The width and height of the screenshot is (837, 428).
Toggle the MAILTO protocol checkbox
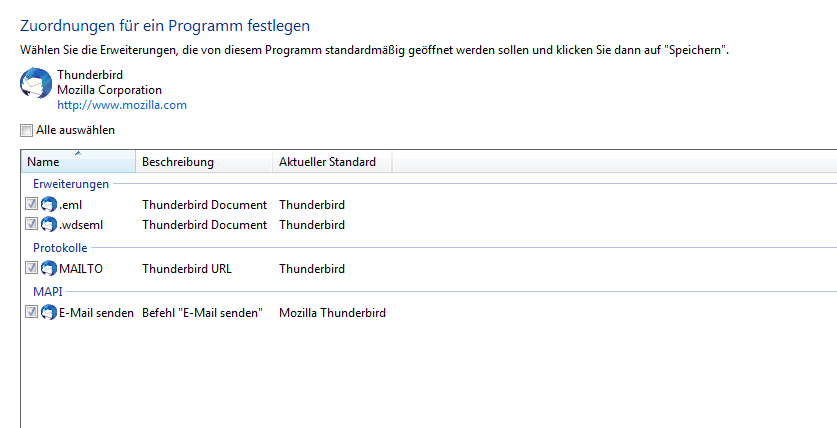pos(32,268)
